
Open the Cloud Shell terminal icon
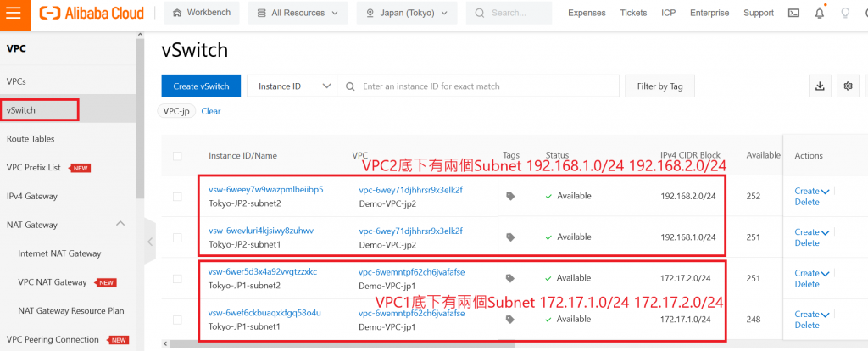[x=793, y=14]
